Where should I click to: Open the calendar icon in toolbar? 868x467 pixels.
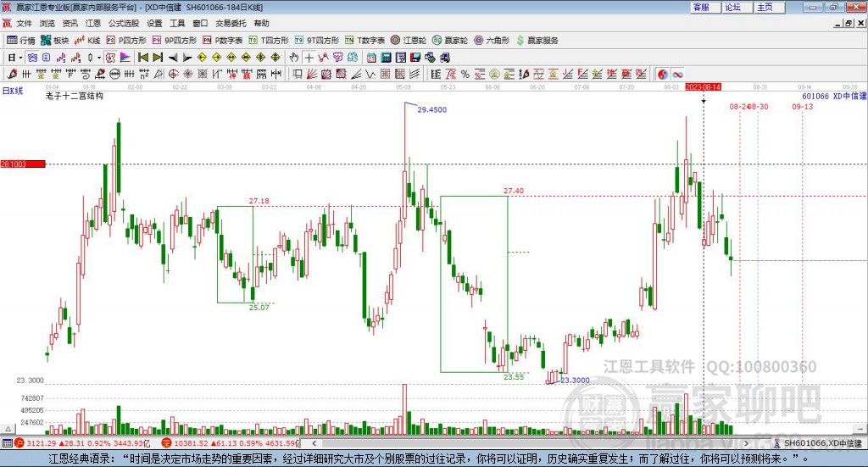coord(371,58)
